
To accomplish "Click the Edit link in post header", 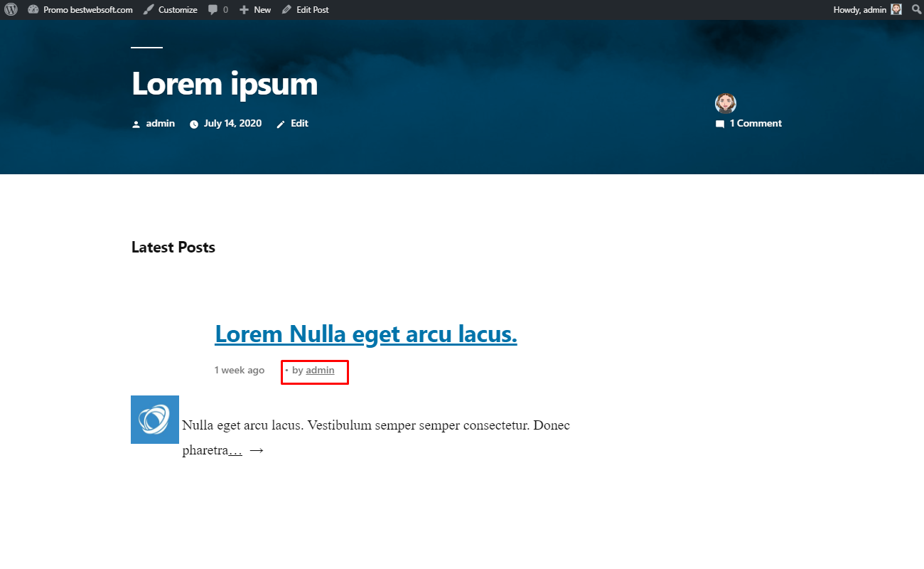I will (x=299, y=123).
